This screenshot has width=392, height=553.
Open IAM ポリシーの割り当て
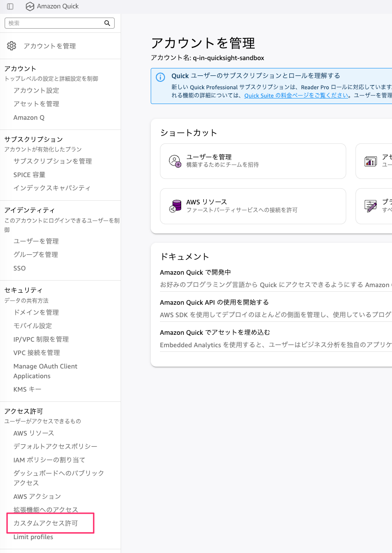pos(49,460)
